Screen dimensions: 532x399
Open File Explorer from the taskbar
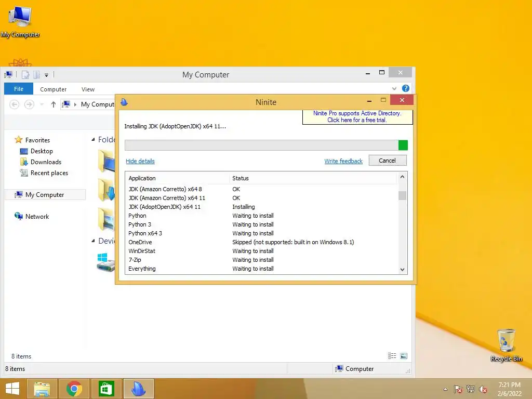coord(42,389)
